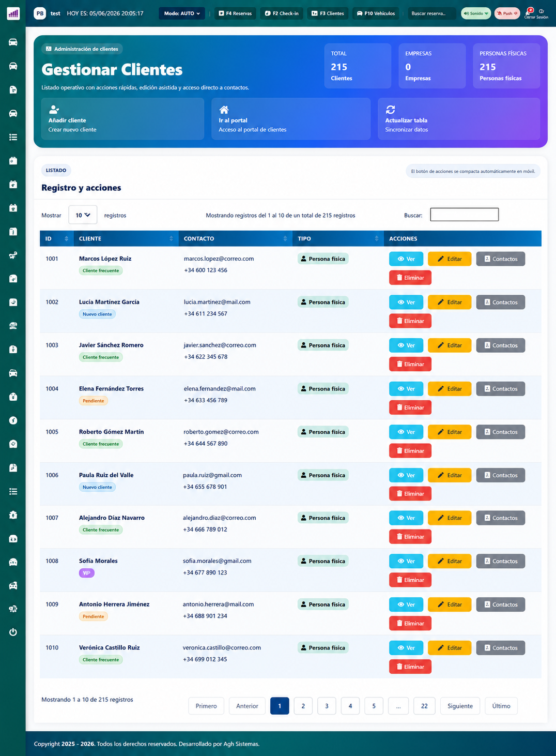Open the Modo: AUTO dropdown
The image size is (556, 756).
(182, 13)
